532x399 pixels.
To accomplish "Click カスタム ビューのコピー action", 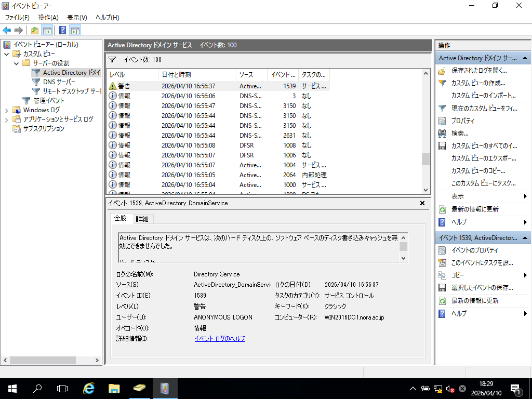I will coord(478,171).
